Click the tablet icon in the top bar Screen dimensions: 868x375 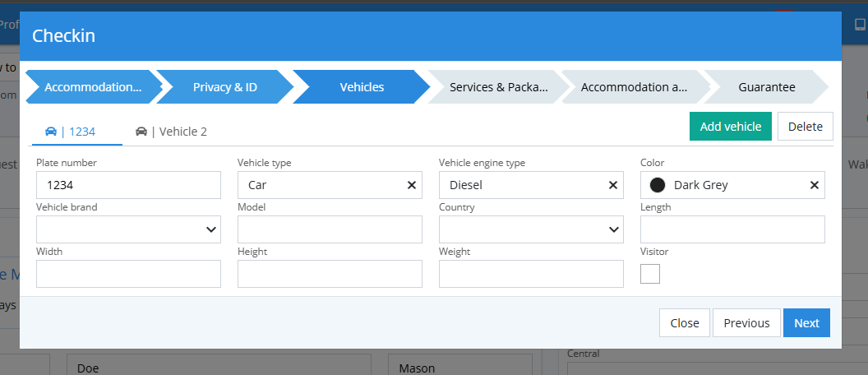click(x=860, y=25)
